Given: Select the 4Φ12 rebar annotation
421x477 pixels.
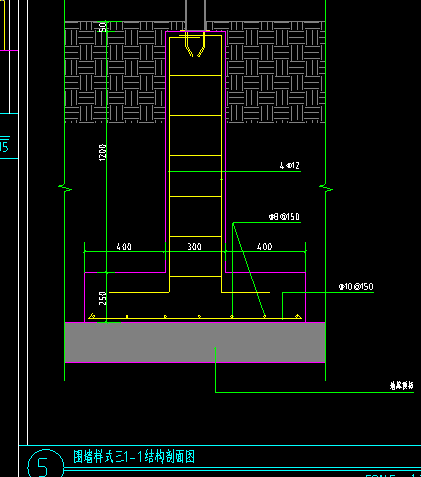Looking at the screenshot, I should click(289, 166).
